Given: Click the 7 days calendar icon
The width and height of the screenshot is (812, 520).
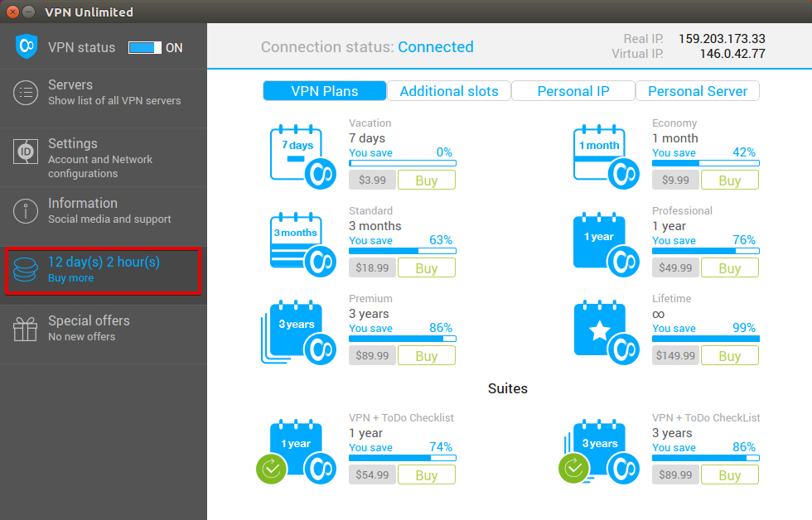Looking at the screenshot, I should 303,156.
